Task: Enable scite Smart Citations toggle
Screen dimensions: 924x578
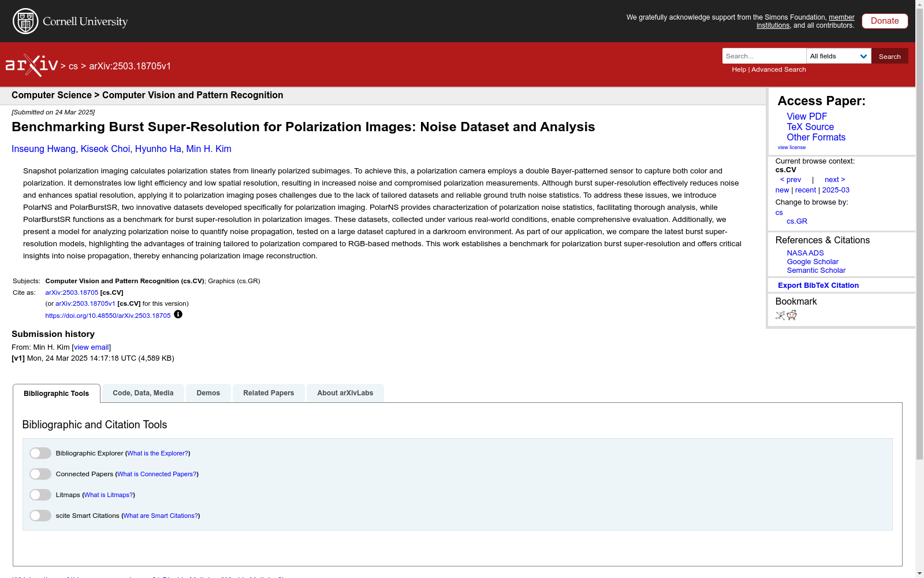Action: [x=40, y=516]
